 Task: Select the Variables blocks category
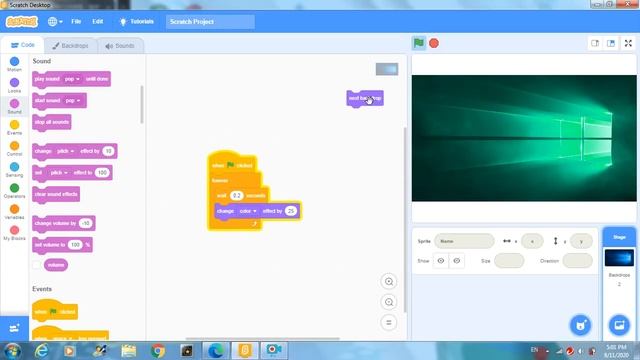click(x=14, y=212)
